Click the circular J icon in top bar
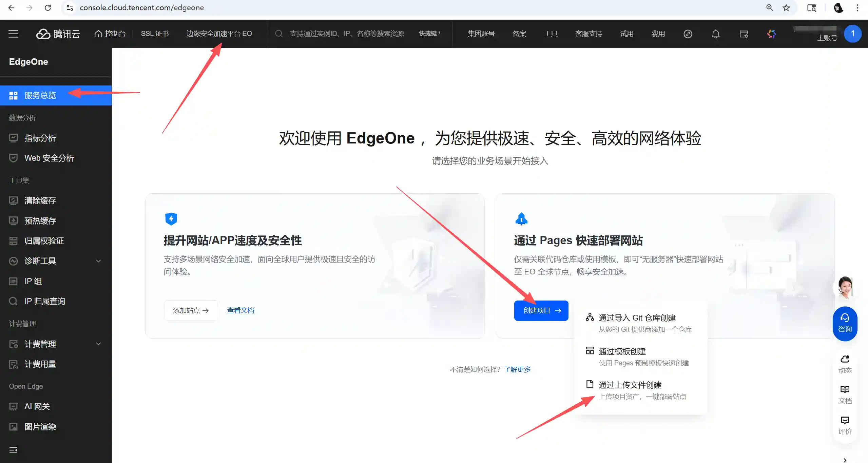868x463 pixels. (x=688, y=34)
